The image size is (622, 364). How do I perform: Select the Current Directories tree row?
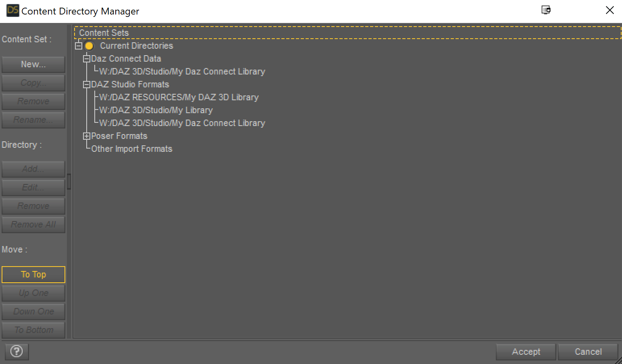[x=137, y=46]
